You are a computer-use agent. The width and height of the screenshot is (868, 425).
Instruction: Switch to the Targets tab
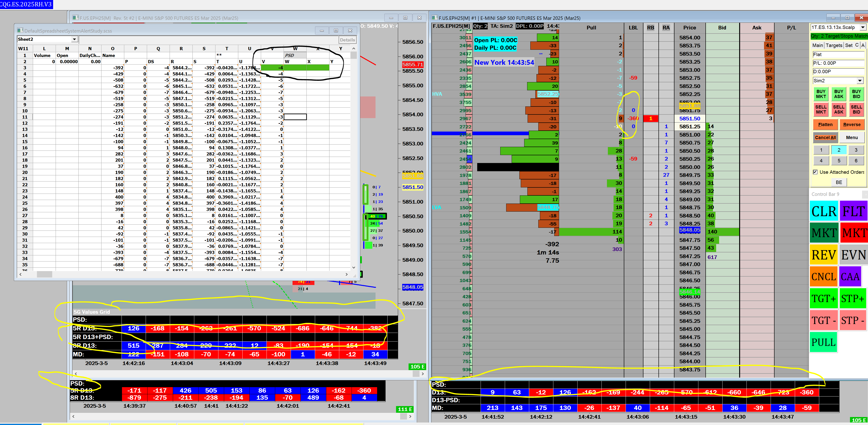(834, 45)
